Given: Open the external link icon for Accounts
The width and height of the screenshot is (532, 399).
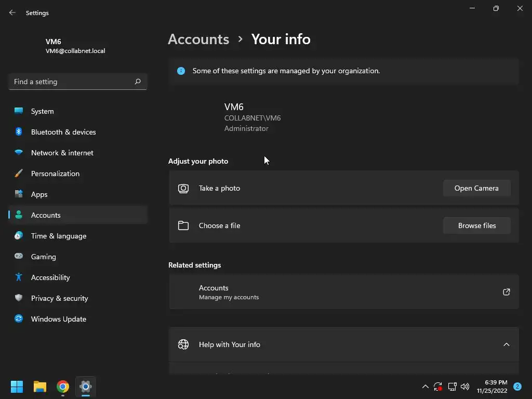Looking at the screenshot, I should 507,292.
